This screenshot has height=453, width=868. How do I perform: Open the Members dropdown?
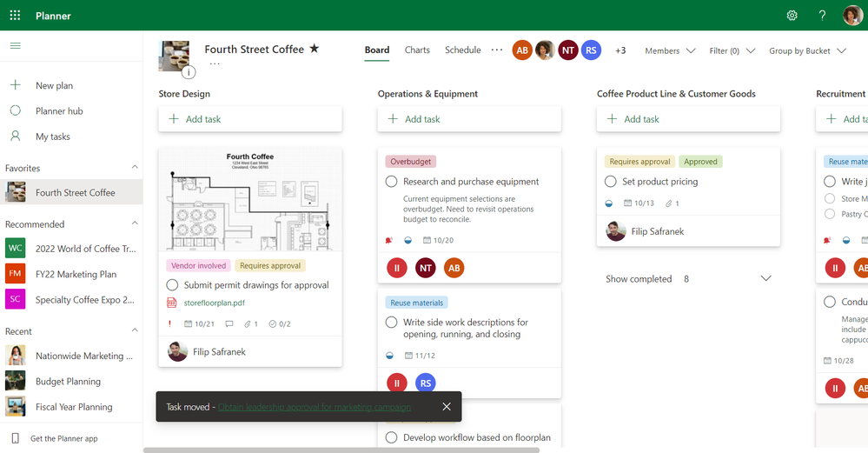tap(670, 50)
